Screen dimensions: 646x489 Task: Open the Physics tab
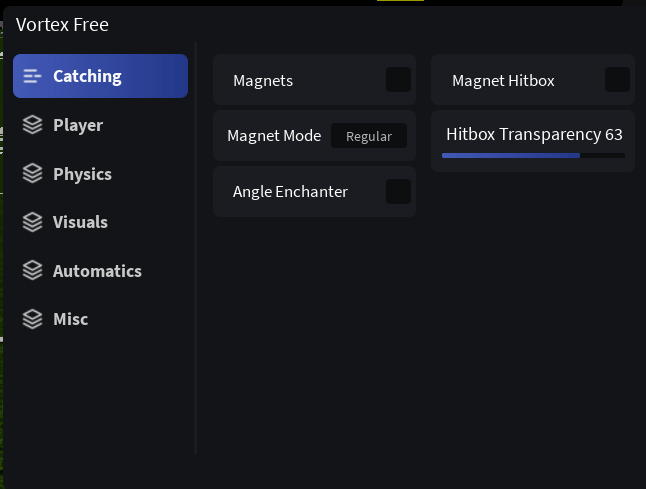[x=82, y=174]
